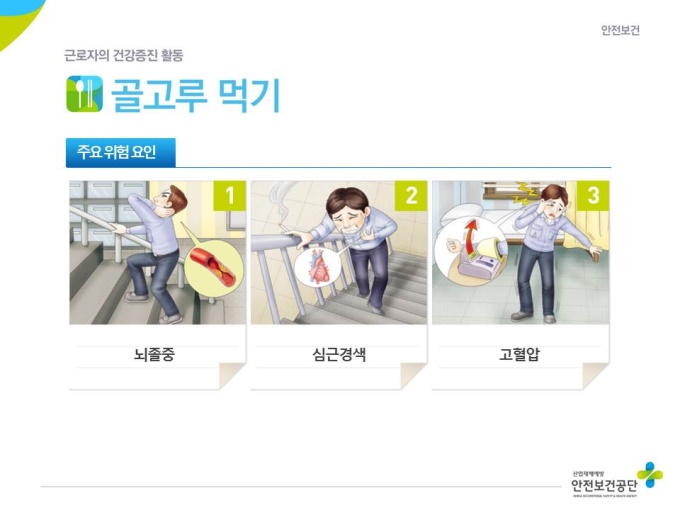Click the 근로자의 건강증진 활동 subtitle
Screen dimensions: 680x510
pyautogui.click(x=124, y=56)
